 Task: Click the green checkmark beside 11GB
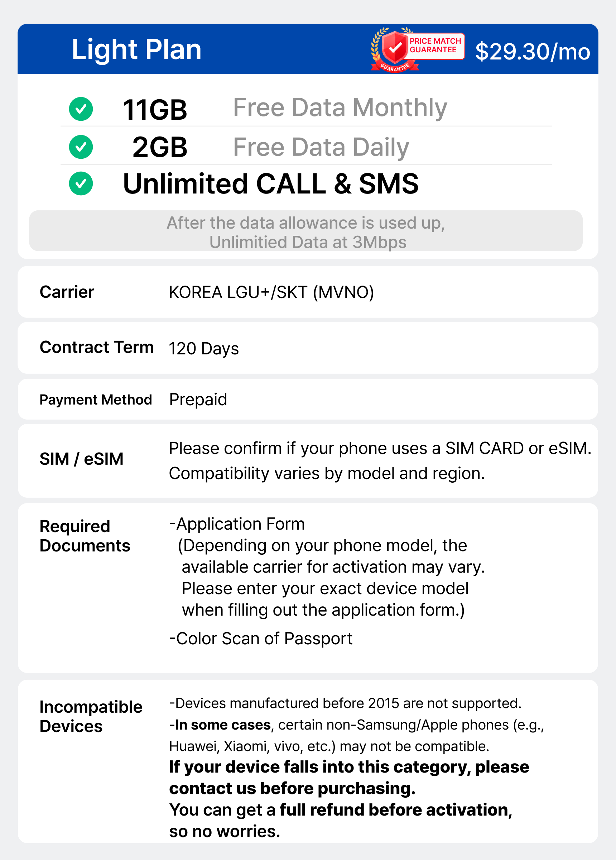81,109
